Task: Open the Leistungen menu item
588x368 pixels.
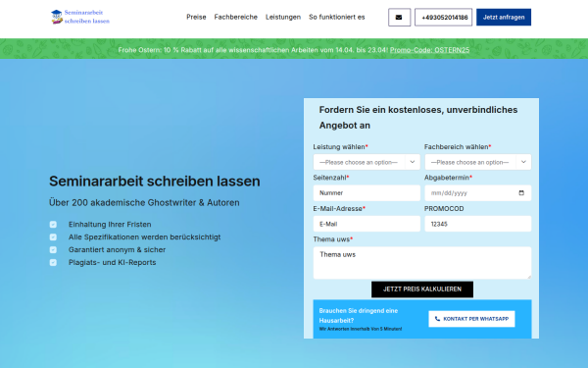Action: pos(283,17)
